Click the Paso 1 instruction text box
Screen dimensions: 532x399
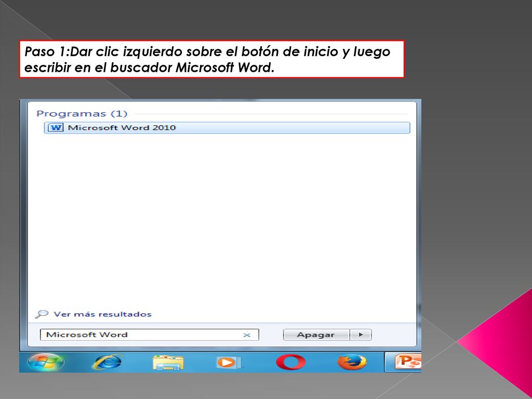coord(212,59)
